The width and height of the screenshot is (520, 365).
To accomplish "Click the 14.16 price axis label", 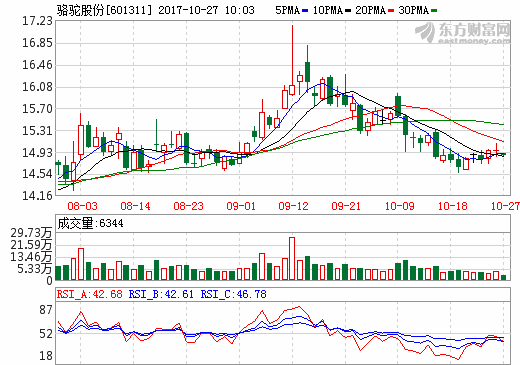I will pos(37,196).
